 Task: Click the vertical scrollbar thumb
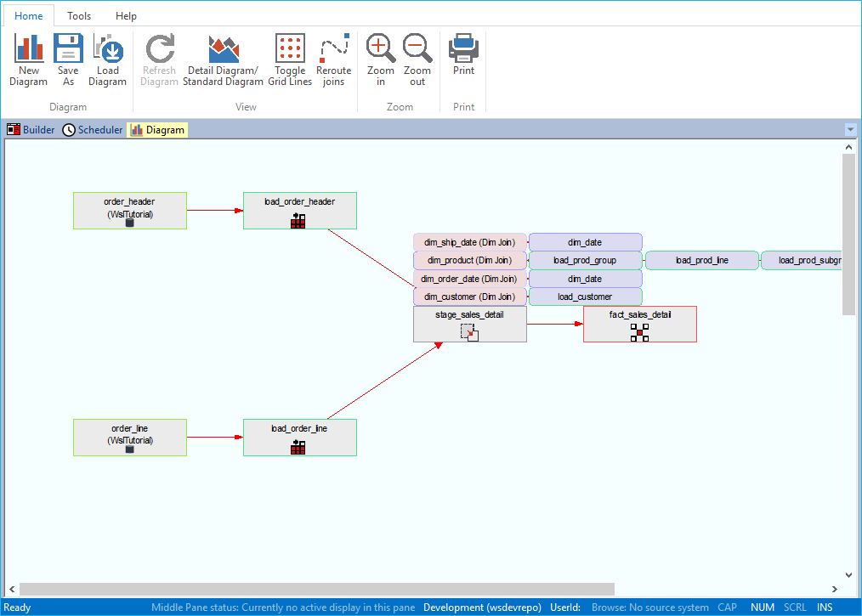[x=848, y=235]
